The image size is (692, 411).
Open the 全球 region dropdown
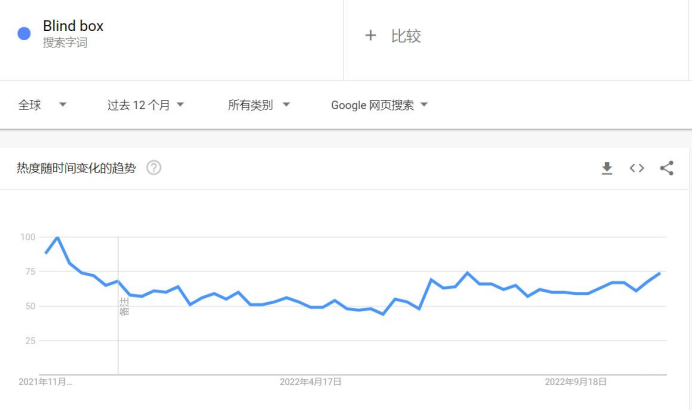[x=42, y=105]
